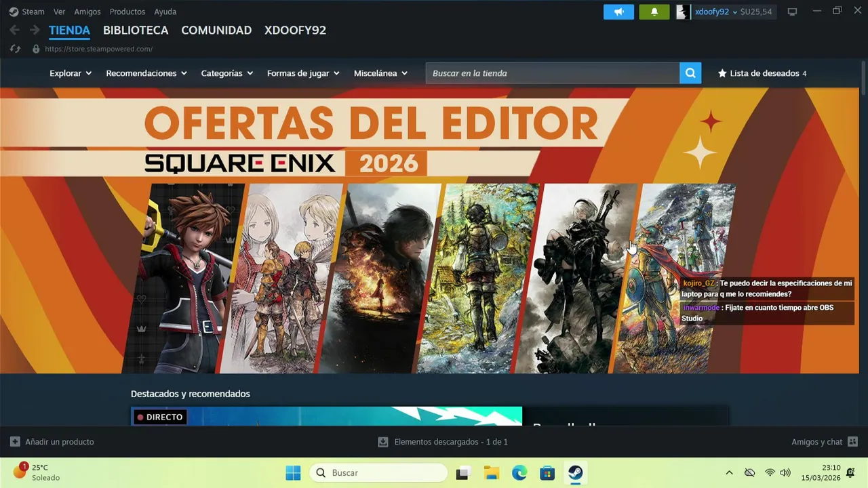Open Lista de deseados wishlist

click(x=762, y=73)
